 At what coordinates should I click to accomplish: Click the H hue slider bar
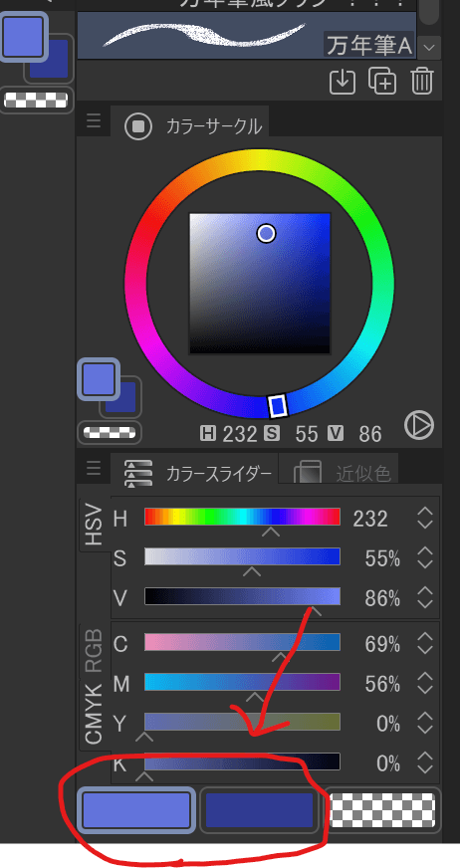click(x=243, y=517)
